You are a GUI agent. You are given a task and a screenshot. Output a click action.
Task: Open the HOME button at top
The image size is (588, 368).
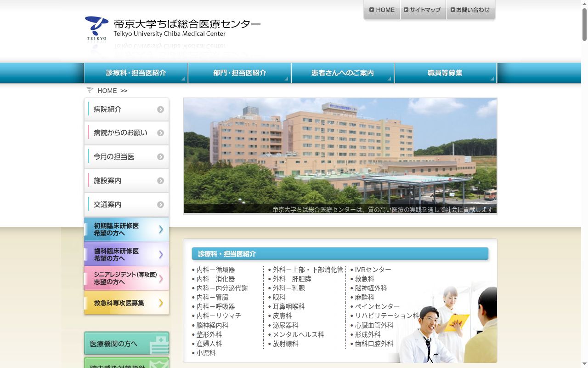(382, 10)
